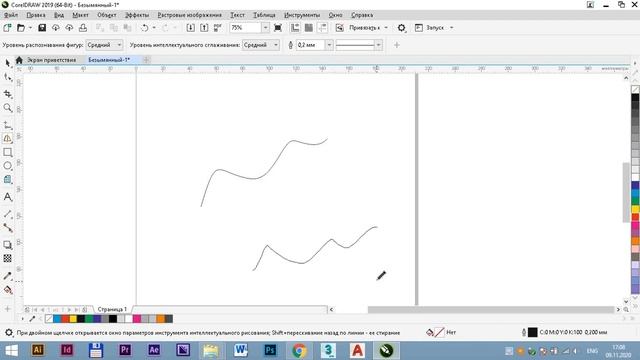The image size is (640, 360).
Task: Select the Zoom magnifier tool
Action: 7,108
